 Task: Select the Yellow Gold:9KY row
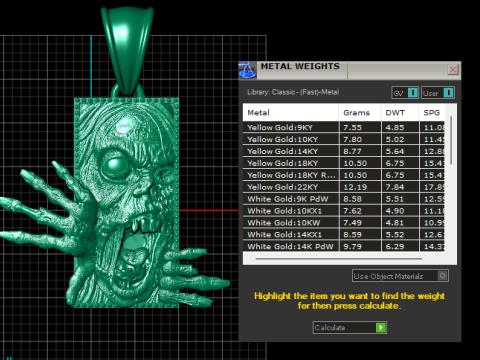pos(344,127)
